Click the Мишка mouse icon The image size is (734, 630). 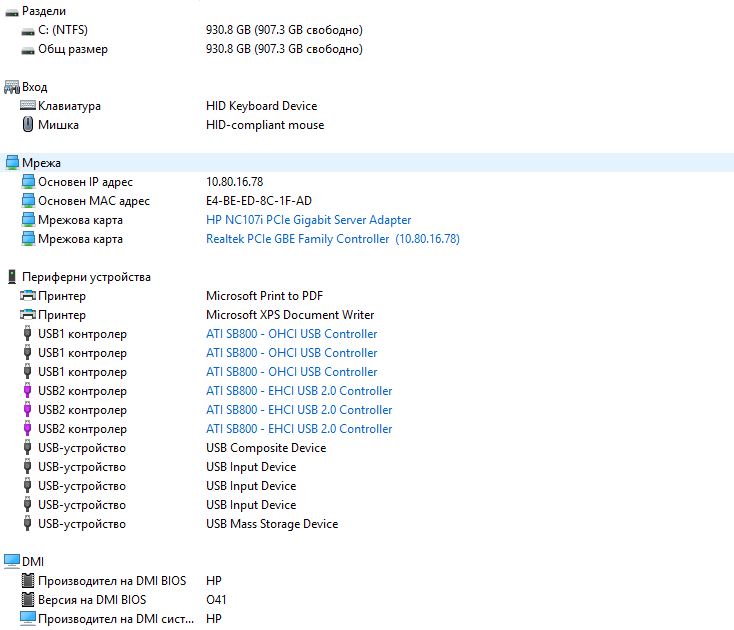[28, 125]
